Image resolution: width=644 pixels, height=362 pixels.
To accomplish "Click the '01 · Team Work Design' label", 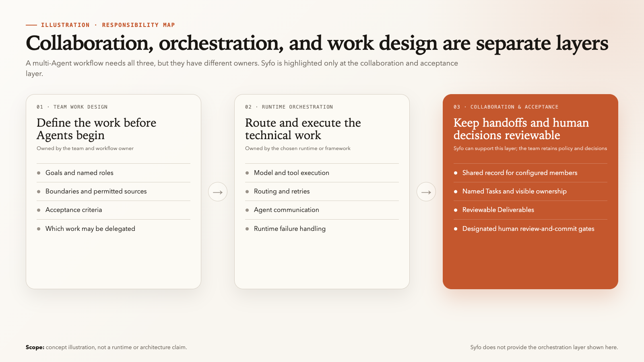I will 72,107.
